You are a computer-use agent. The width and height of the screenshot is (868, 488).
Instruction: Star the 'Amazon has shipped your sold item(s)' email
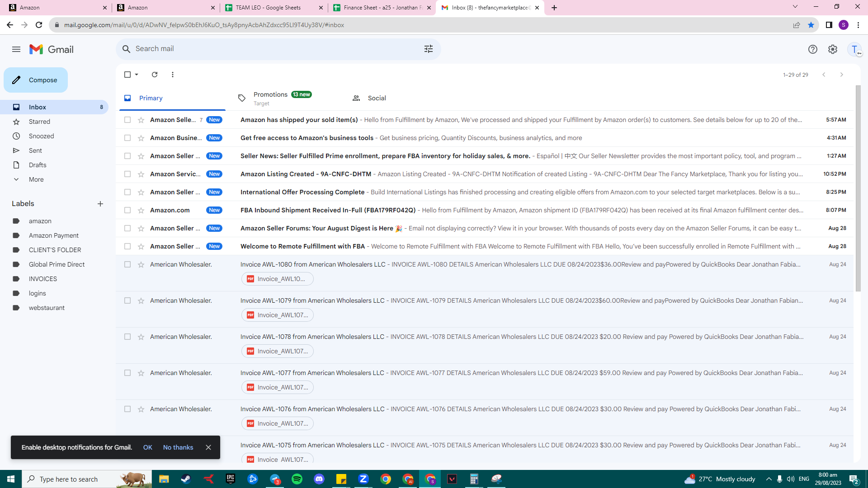(x=141, y=120)
